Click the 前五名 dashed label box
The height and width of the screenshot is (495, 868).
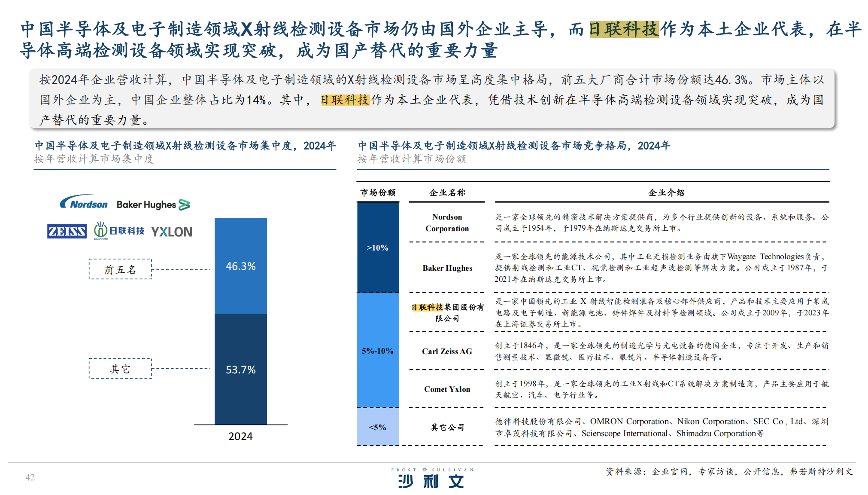pyautogui.click(x=120, y=269)
